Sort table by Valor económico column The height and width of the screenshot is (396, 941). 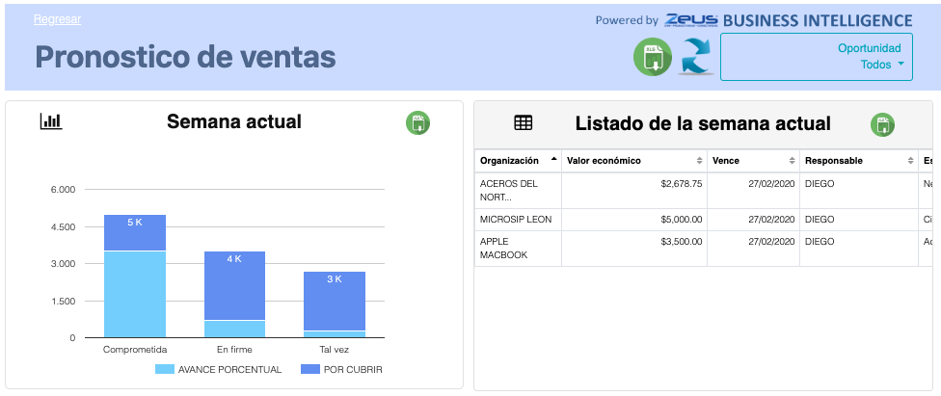pyautogui.click(x=634, y=161)
